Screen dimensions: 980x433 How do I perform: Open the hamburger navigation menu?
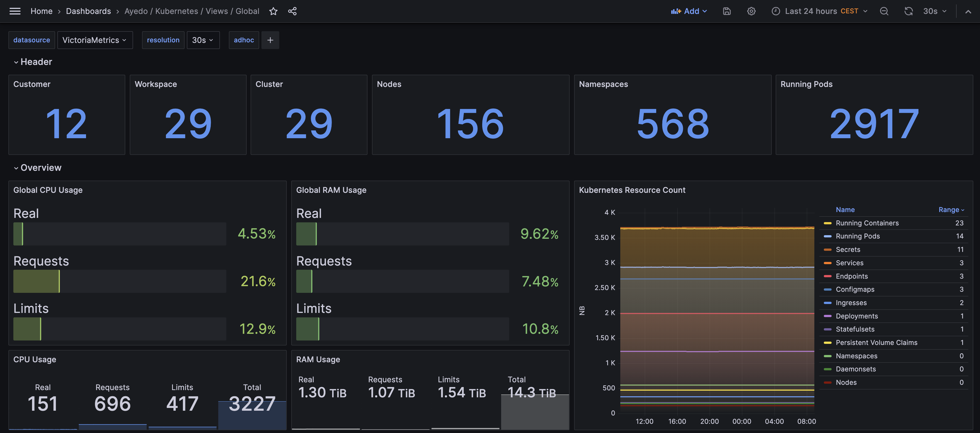pos(15,11)
